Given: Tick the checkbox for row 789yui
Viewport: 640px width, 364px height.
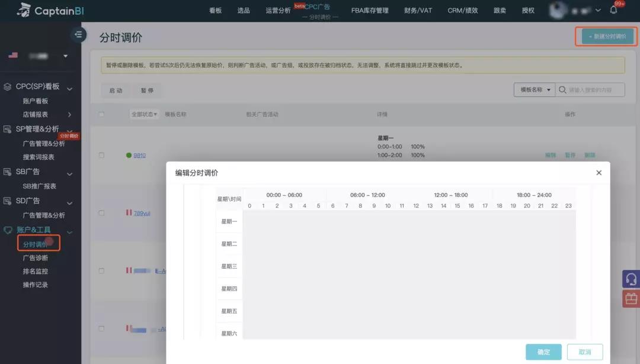Looking at the screenshot, I should pos(102,212).
